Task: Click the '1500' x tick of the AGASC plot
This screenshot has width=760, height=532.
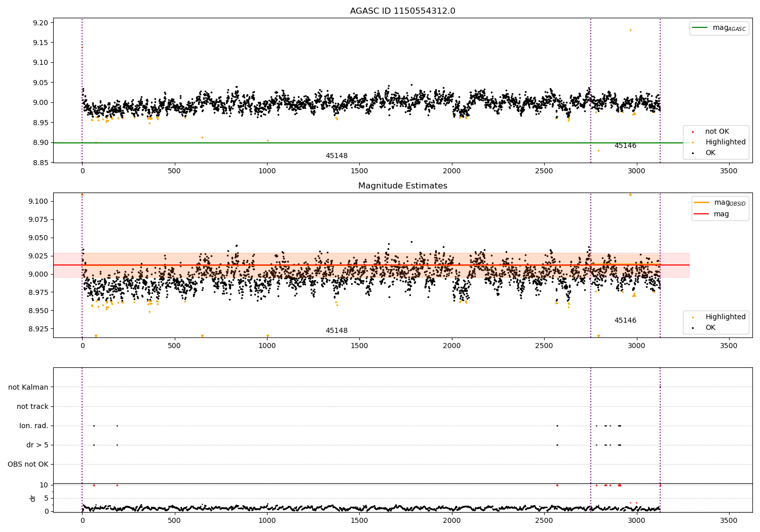Action: (359, 171)
